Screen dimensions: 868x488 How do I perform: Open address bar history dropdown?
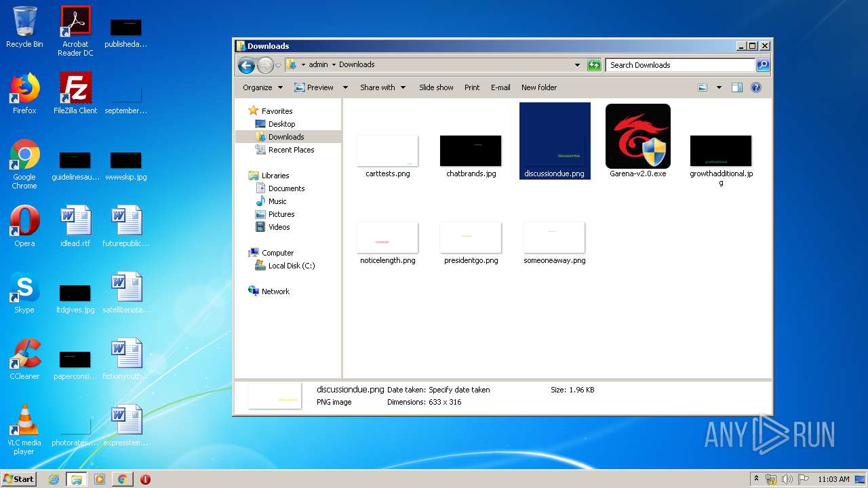click(577, 65)
